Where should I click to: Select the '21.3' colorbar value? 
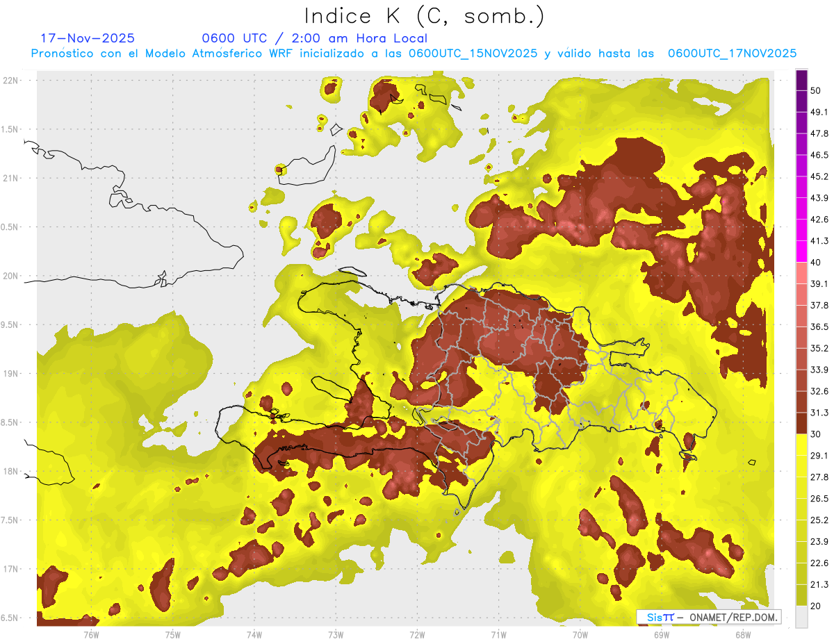(x=819, y=586)
